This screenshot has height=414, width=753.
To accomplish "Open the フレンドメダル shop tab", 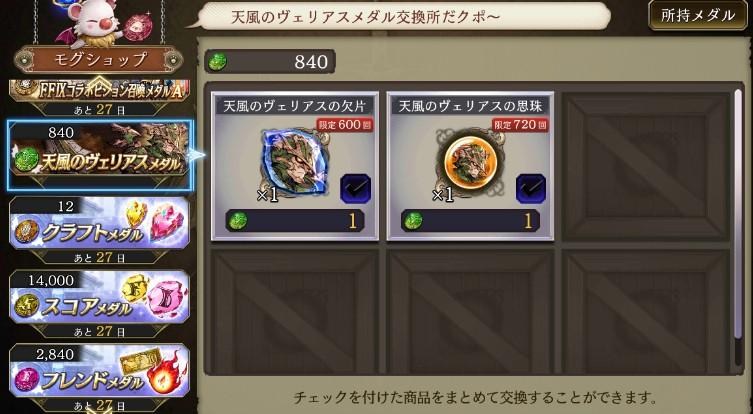I will coord(99,370).
